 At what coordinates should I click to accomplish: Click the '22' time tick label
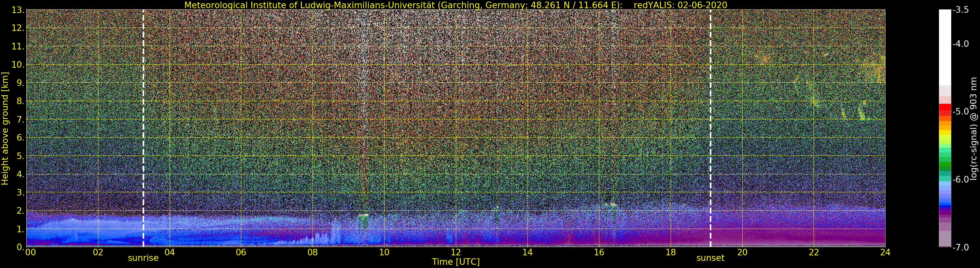point(814,252)
